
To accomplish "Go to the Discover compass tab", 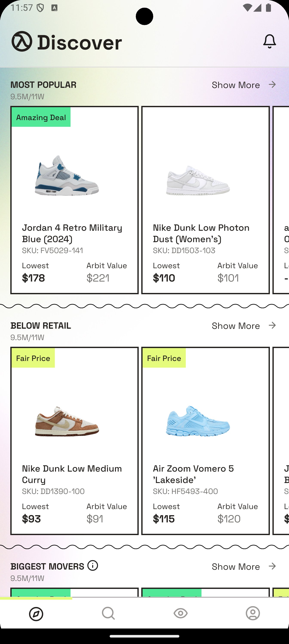I will point(36,614).
